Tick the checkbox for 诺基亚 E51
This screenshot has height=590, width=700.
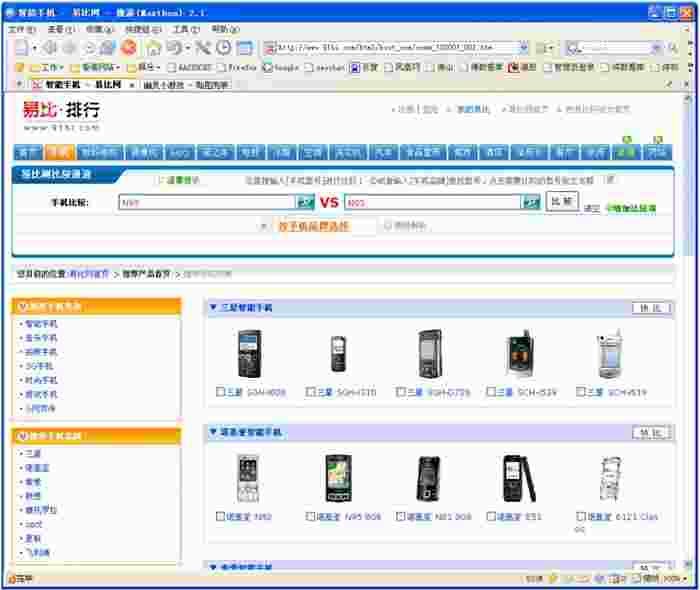[x=491, y=516]
